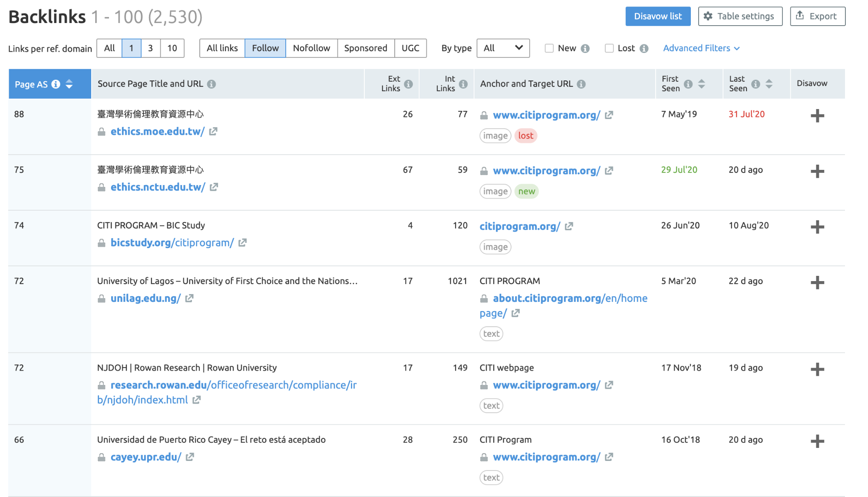Viewport: 868px width, 497px height.
Task: Select the Sponsored links tab
Action: (366, 48)
